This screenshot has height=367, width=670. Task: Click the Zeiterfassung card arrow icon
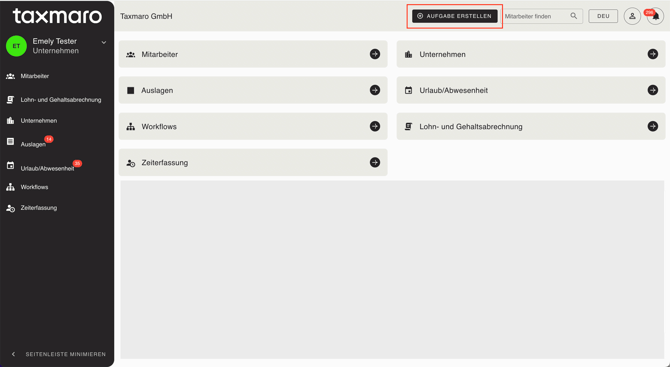375,162
